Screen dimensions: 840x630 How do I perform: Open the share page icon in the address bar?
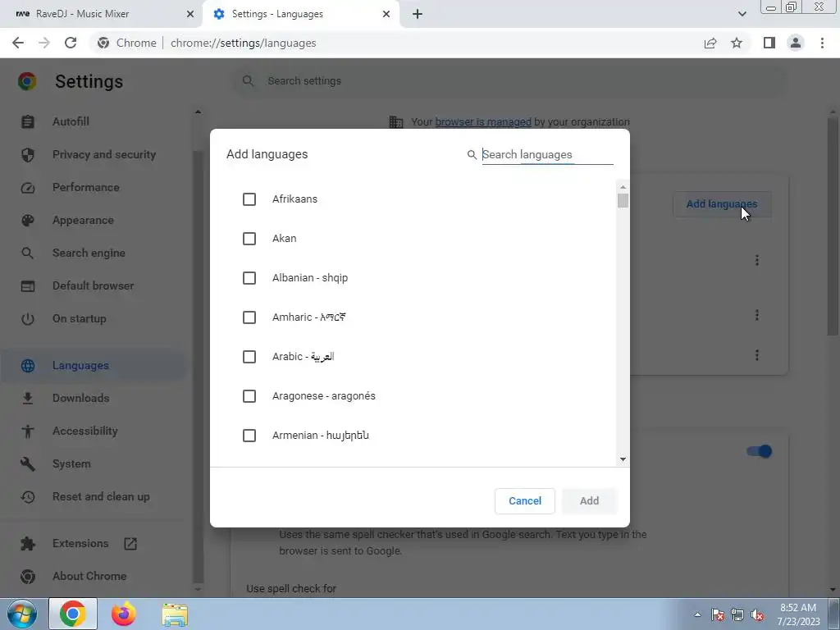pyautogui.click(x=710, y=43)
